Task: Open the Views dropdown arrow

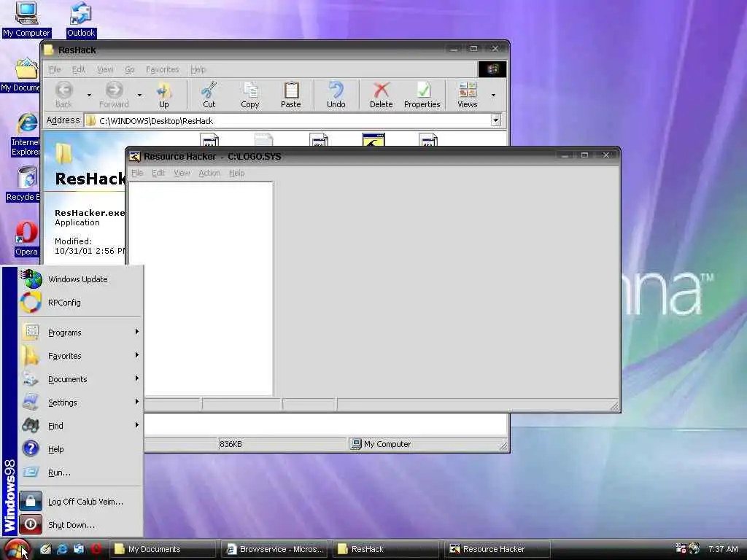Action: click(x=493, y=95)
